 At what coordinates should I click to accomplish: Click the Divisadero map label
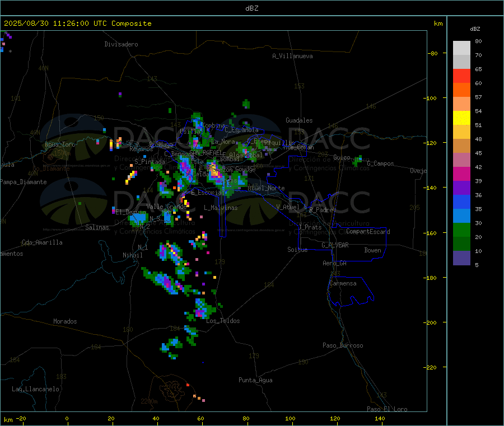121,44
